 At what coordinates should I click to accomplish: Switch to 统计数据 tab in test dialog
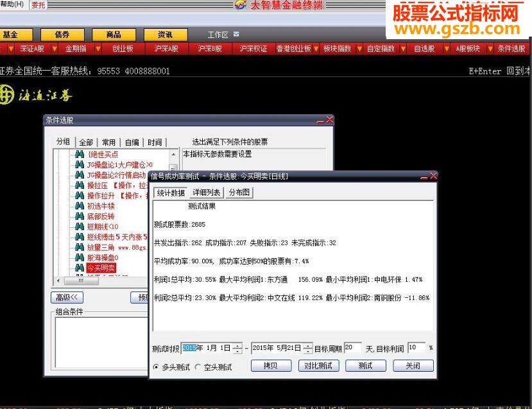pos(170,193)
